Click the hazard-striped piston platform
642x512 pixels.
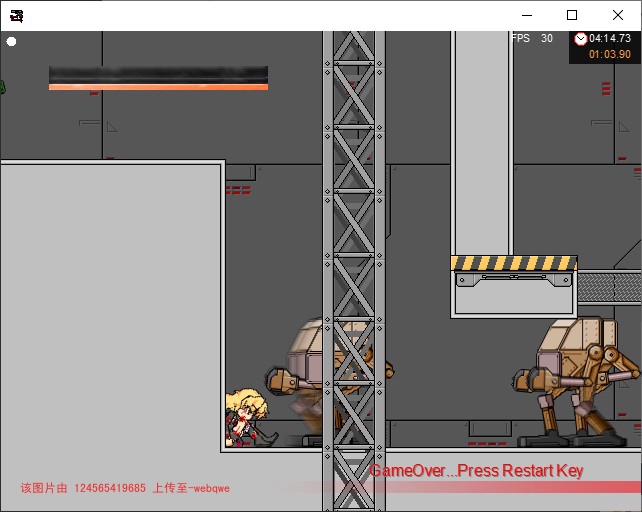514,287
